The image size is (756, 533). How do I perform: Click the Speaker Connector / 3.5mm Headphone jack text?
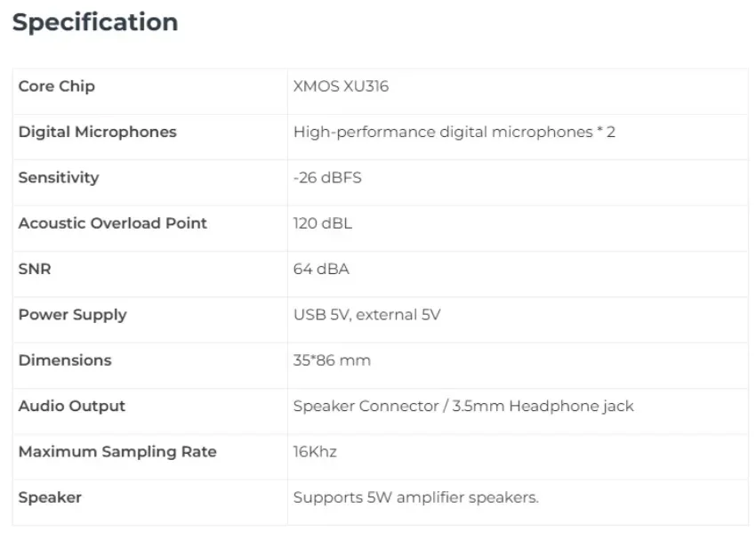click(463, 406)
